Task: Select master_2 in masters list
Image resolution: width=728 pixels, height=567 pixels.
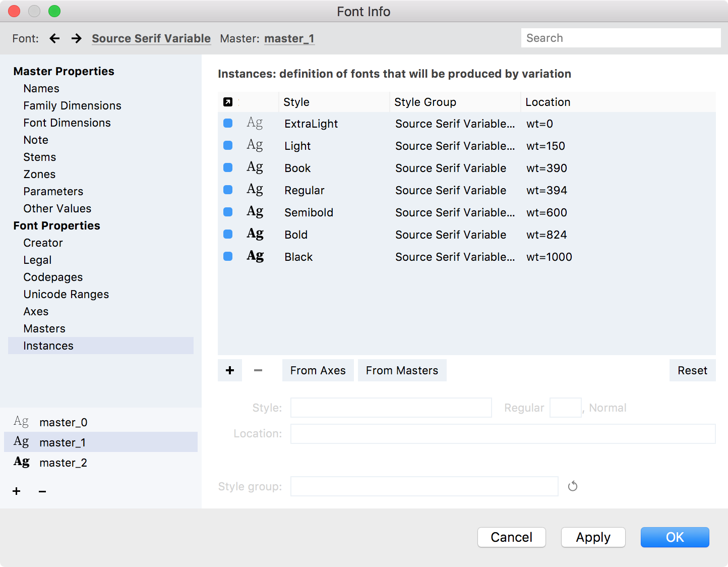Action: pos(101,462)
